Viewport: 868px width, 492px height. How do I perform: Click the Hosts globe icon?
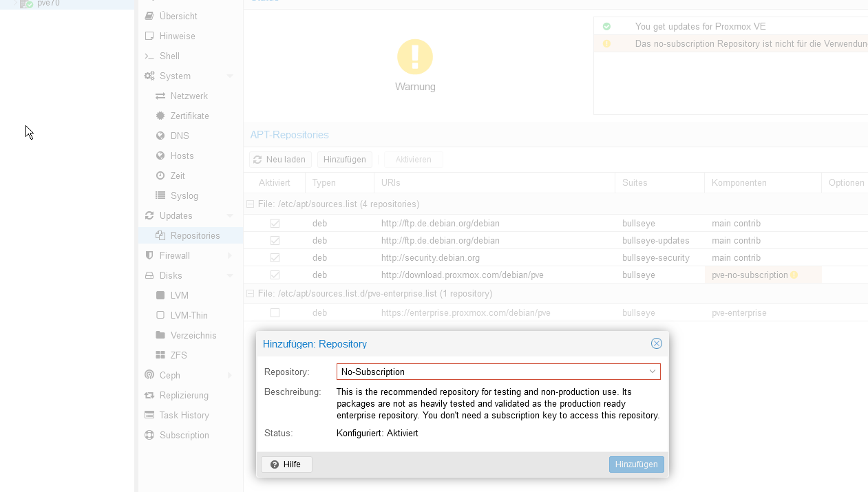point(160,156)
